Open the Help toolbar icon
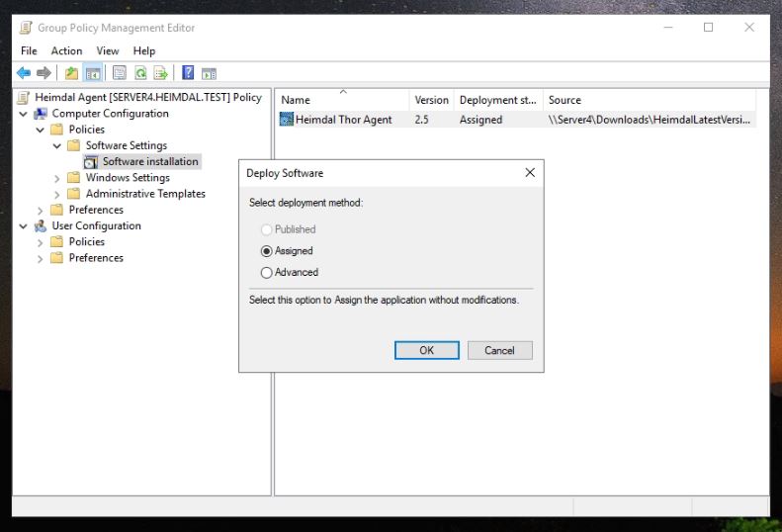The height and width of the screenshot is (532, 782). point(188,73)
